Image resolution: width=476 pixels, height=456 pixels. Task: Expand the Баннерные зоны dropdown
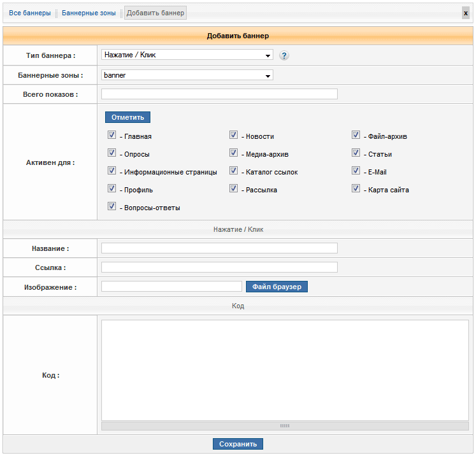tap(187, 75)
